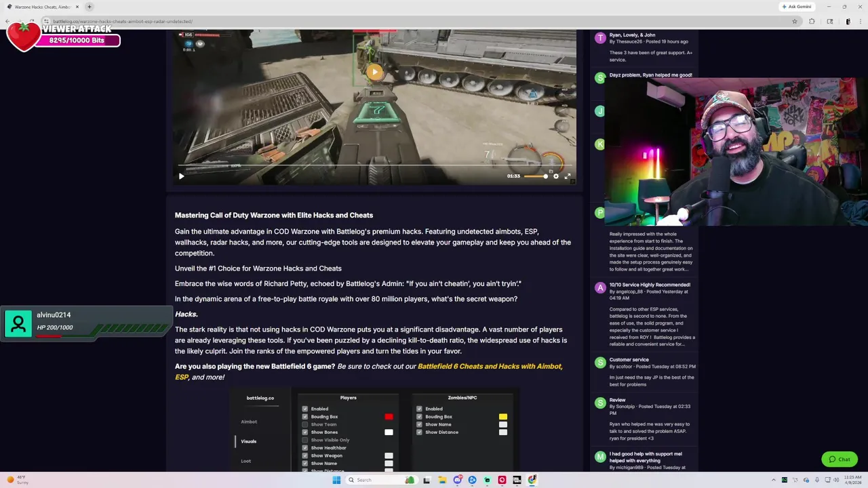Open File Explorer from the taskbar
868x488 pixels.
[442, 480]
